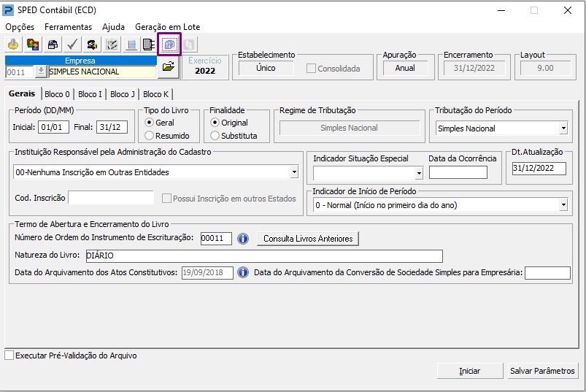Click the stacked pages toolbar icon

tap(149, 45)
